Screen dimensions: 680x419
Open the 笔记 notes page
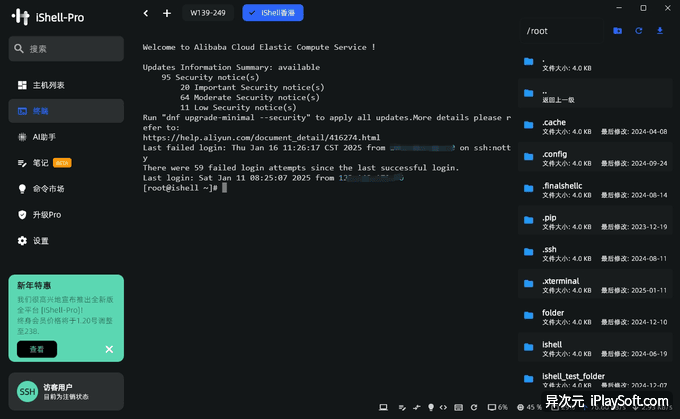click(x=66, y=163)
